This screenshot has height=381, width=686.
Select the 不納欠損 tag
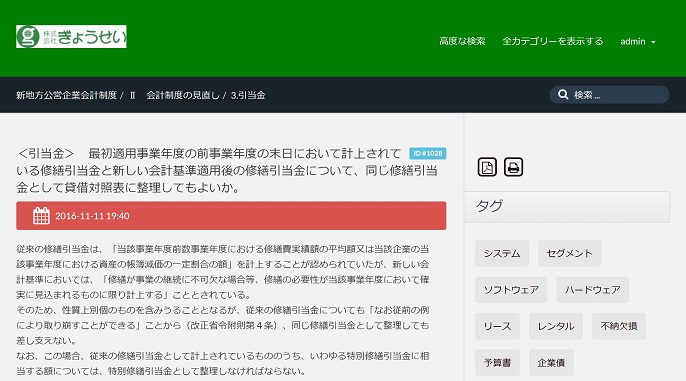click(x=619, y=326)
